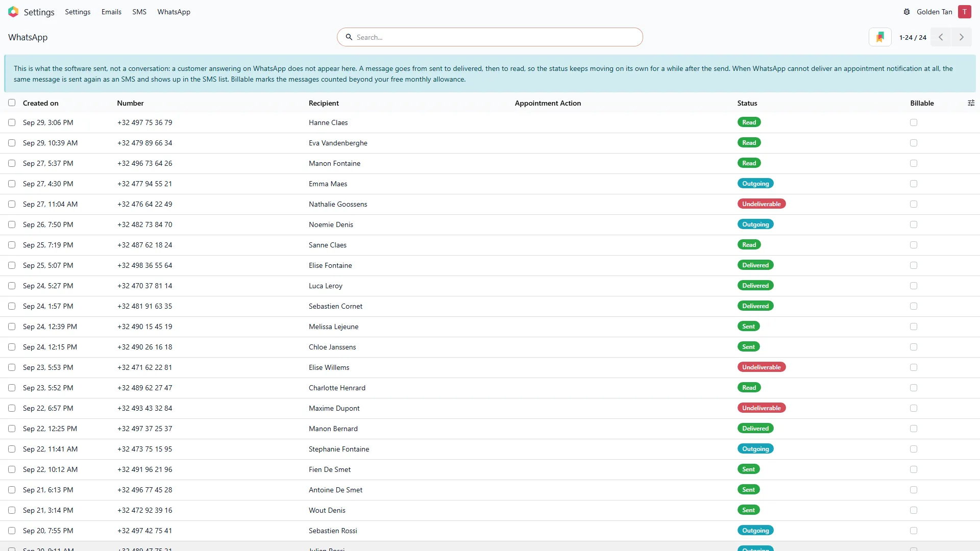Viewport: 980px width, 551px height.
Task: Sort by Billable column header
Action: click(x=922, y=103)
